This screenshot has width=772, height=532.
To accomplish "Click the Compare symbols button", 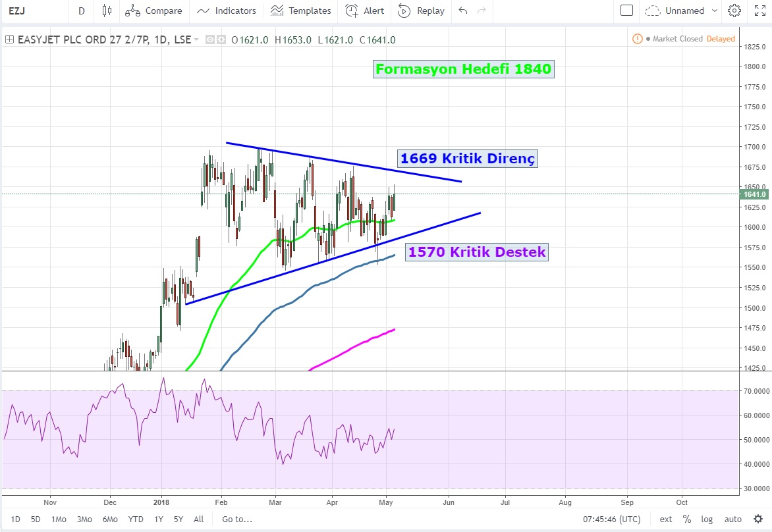I will (153, 11).
